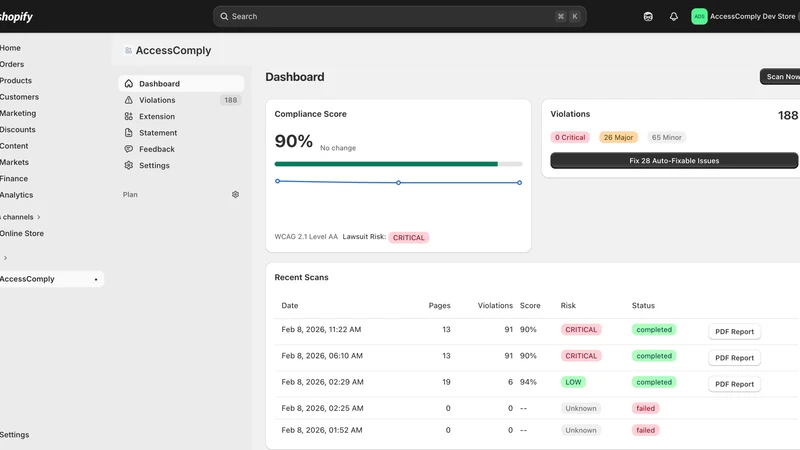
Task: Click the Feedback speech bubble icon
Action: pos(129,149)
